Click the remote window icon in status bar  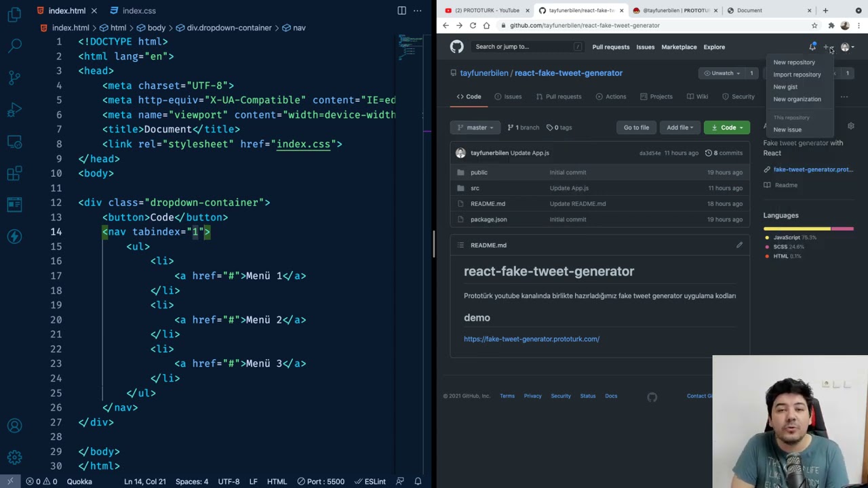point(11,481)
